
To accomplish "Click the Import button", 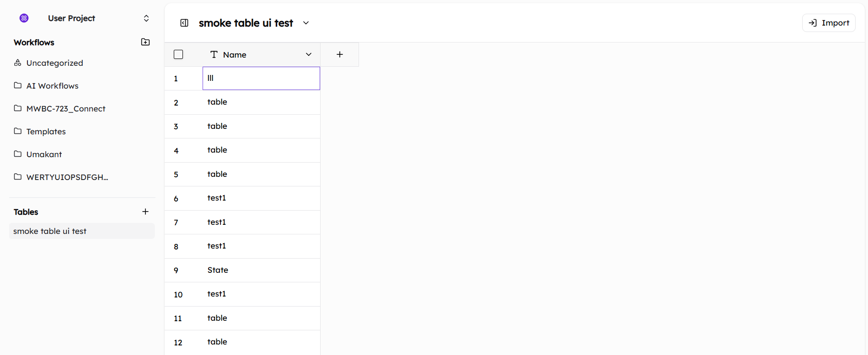I will 829,23.
